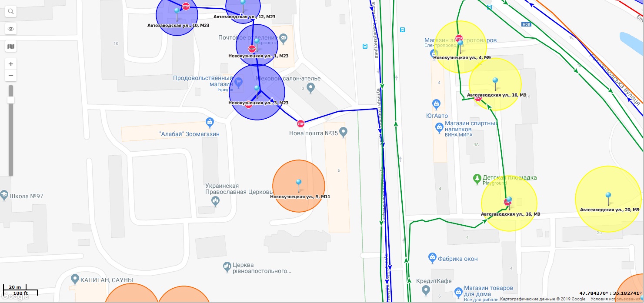Click the Детская площадка park icon

click(477, 178)
